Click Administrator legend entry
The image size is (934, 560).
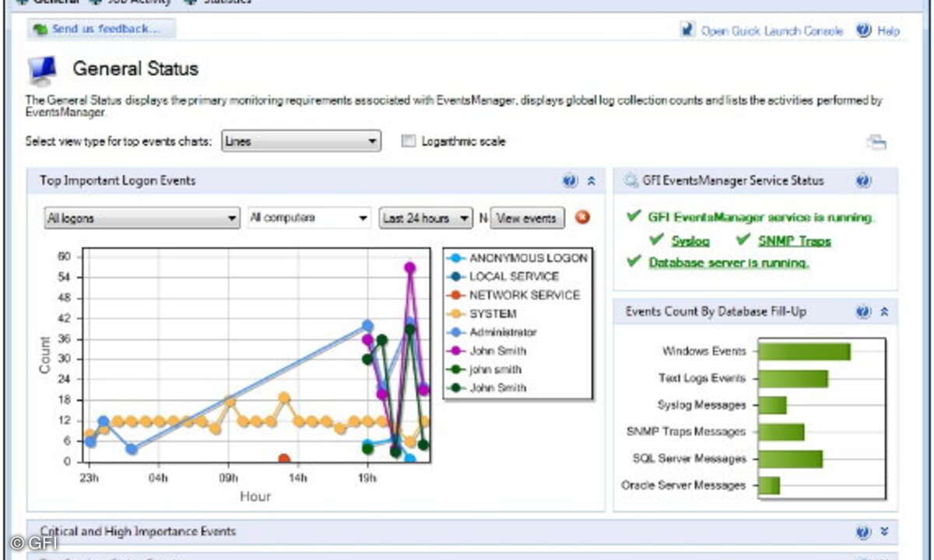(493, 332)
